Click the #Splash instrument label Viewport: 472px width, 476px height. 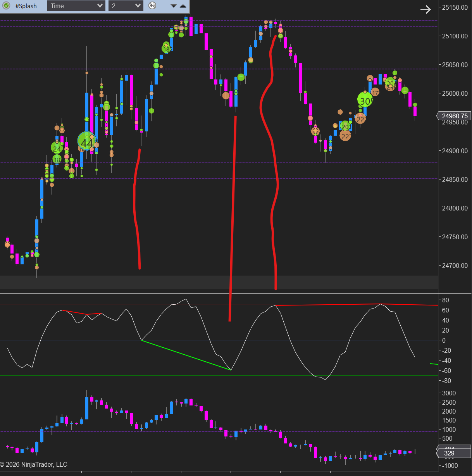click(x=26, y=6)
